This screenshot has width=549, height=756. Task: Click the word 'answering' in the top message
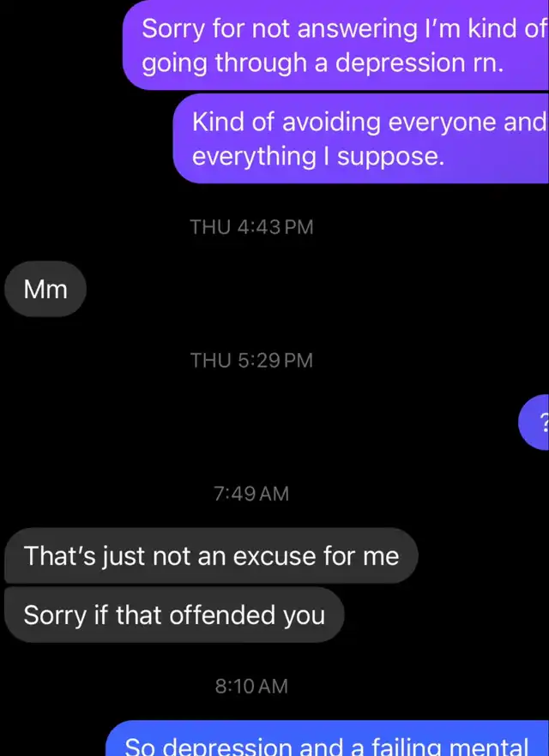(x=357, y=30)
